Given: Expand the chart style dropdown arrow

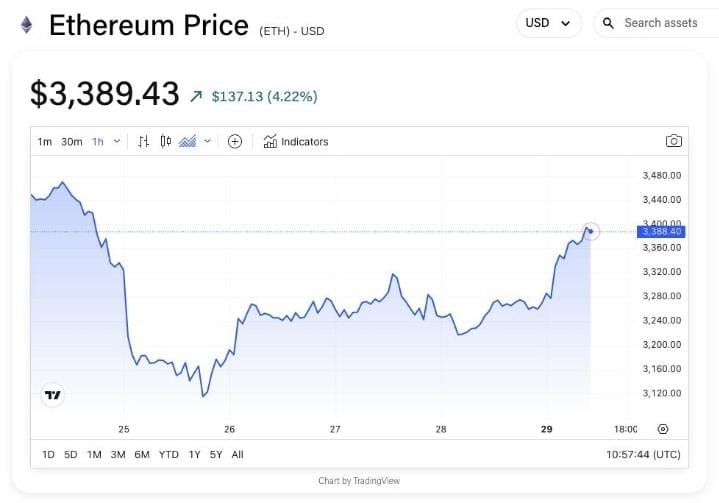Looking at the screenshot, I should (207, 141).
